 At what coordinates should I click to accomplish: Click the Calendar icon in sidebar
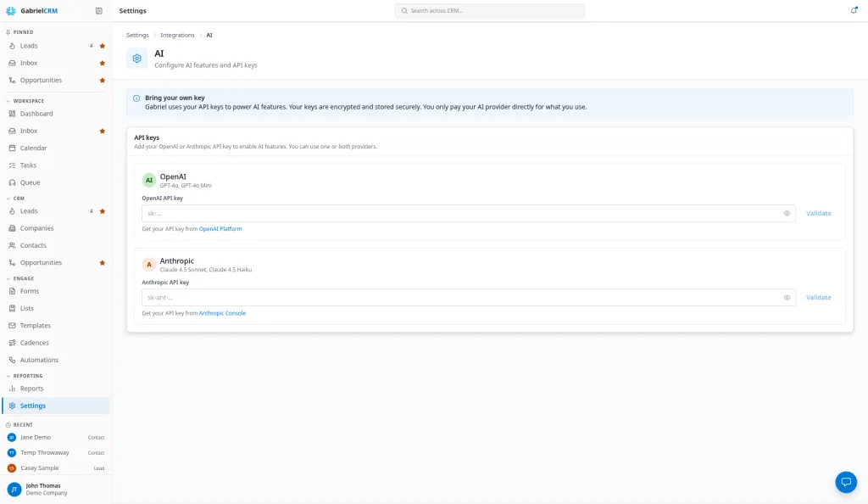pyautogui.click(x=12, y=148)
